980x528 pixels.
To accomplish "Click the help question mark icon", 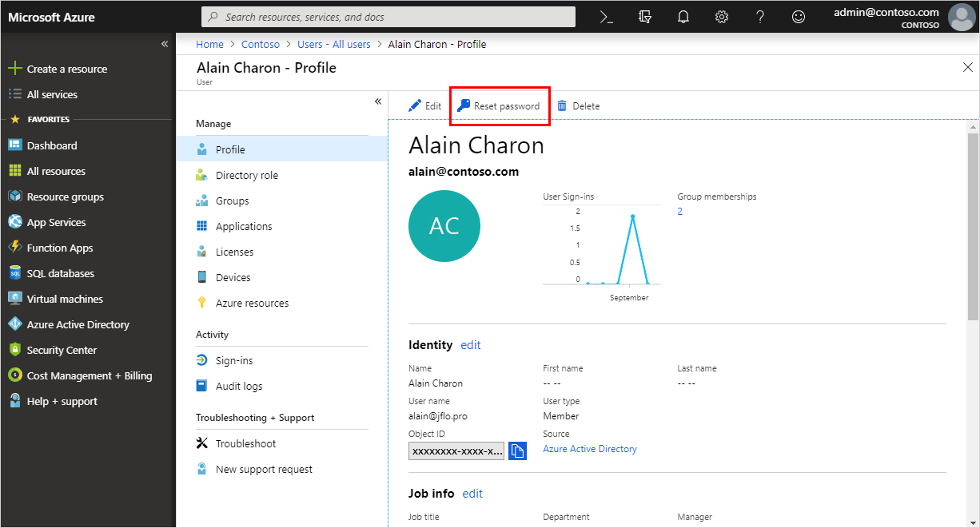I will pyautogui.click(x=760, y=17).
